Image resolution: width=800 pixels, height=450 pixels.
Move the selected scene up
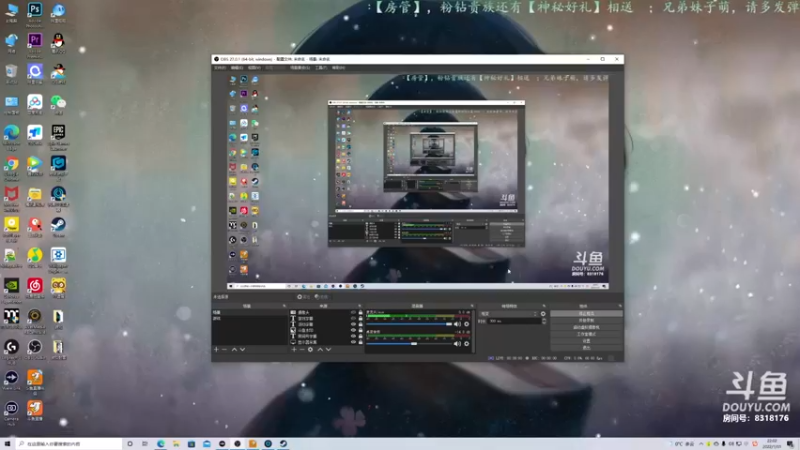click(234, 349)
